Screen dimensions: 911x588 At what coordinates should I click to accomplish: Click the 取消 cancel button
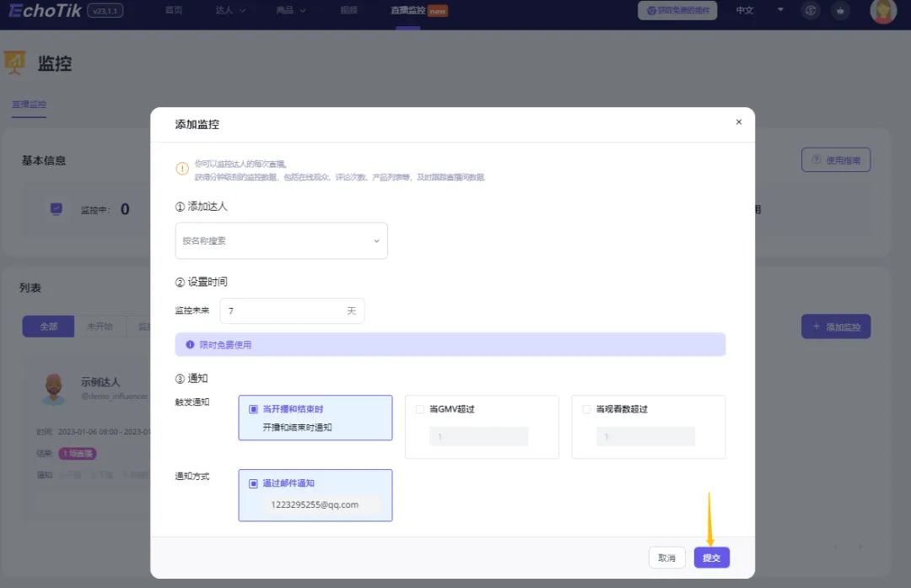667,558
